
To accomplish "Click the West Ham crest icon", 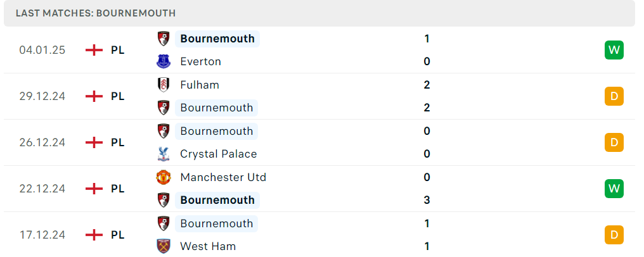I will pyautogui.click(x=164, y=246).
